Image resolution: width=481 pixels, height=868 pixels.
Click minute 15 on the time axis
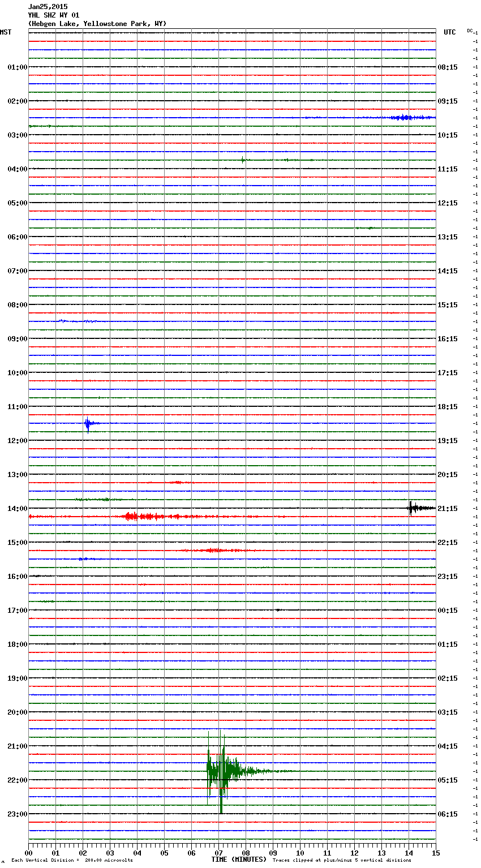coord(436,853)
